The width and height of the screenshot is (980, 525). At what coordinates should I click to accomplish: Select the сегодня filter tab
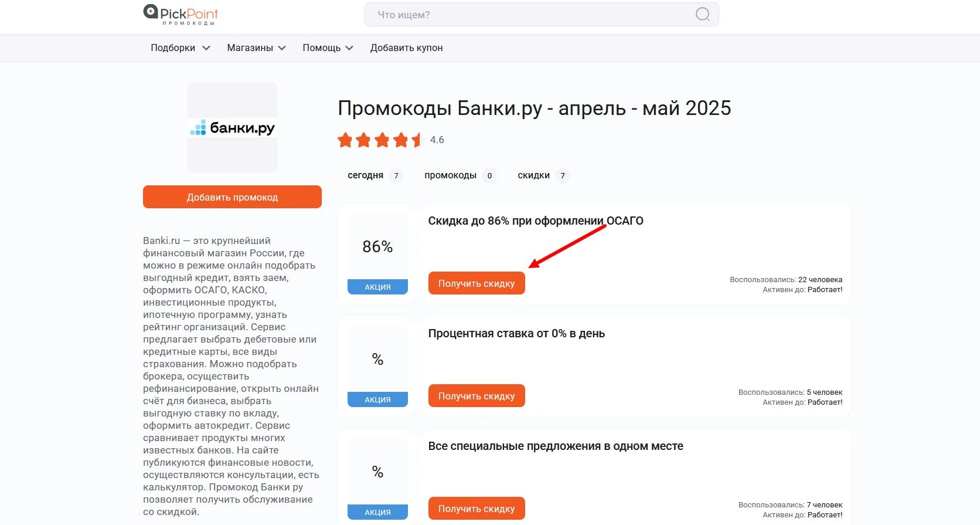tap(375, 175)
